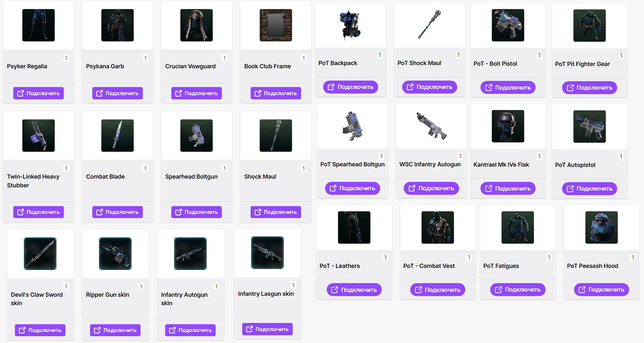Click Подключить under Kantrael Mk IVe Flak
Image resolution: width=644 pixels, height=343 pixels.
point(508,189)
